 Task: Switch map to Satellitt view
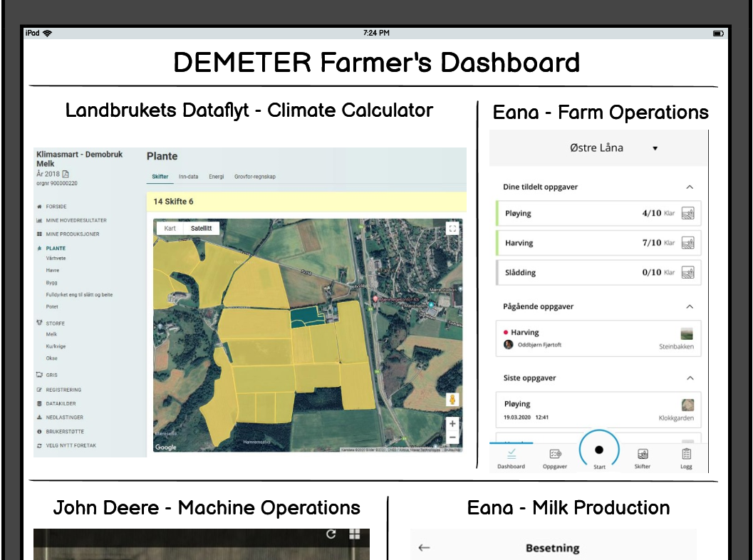(201, 229)
